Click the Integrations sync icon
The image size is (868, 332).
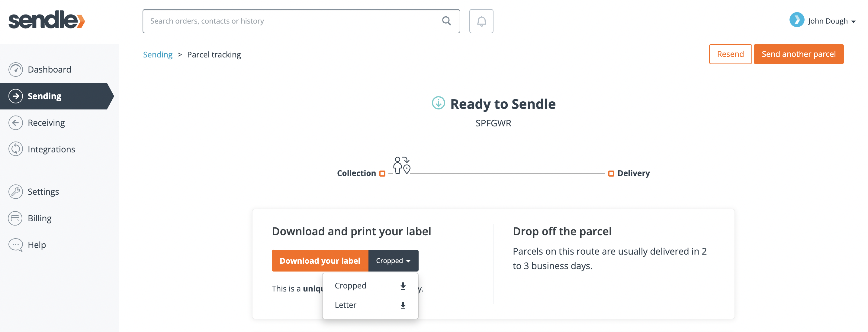pyautogui.click(x=15, y=149)
